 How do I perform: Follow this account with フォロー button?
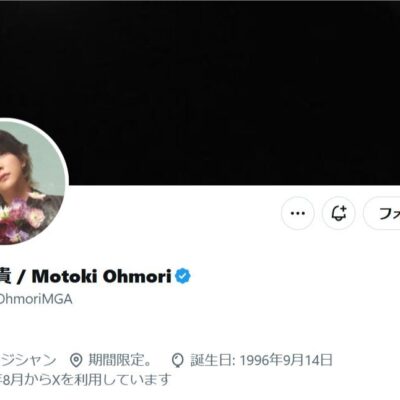(382, 213)
